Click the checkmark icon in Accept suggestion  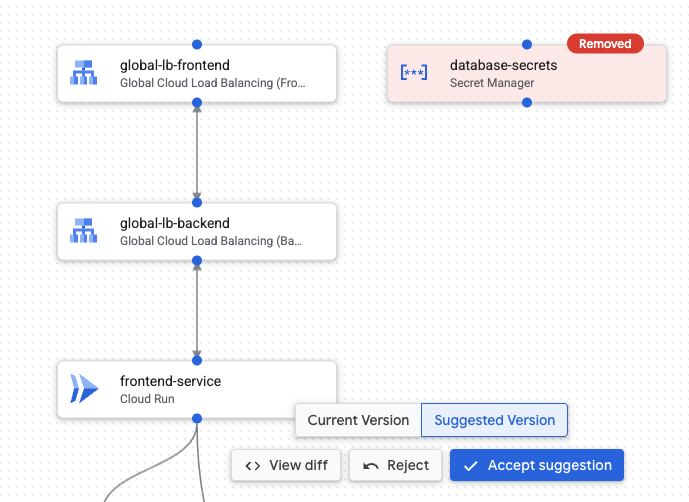[471, 466]
